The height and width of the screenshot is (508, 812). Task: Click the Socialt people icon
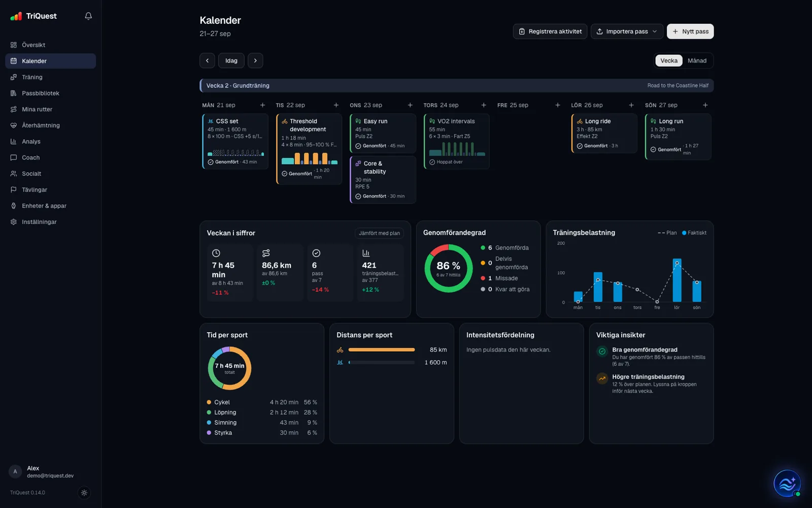14,174
